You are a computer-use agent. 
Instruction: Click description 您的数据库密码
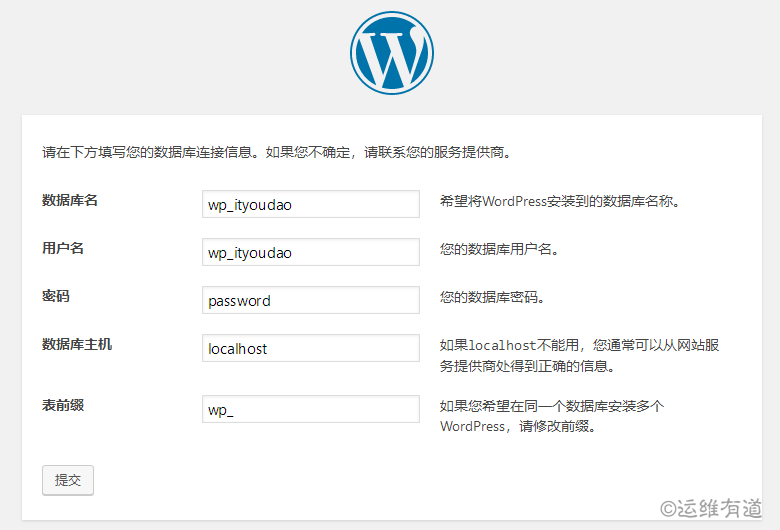492,297
